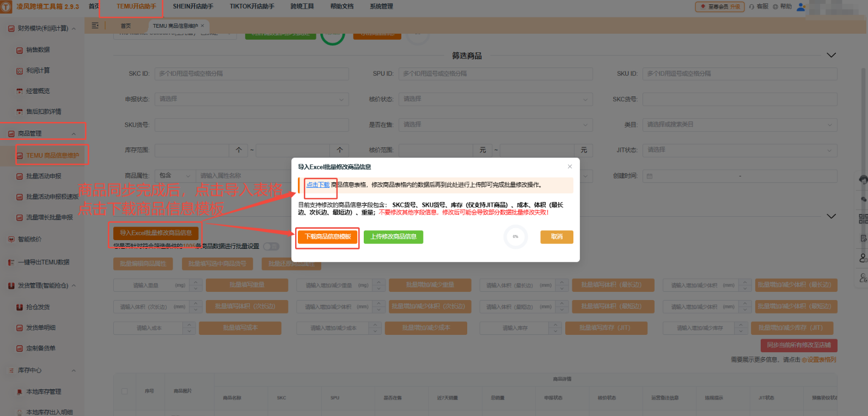
Task: Click 导入Excel批量修改商品信息 button
Action: pos(156,233)
